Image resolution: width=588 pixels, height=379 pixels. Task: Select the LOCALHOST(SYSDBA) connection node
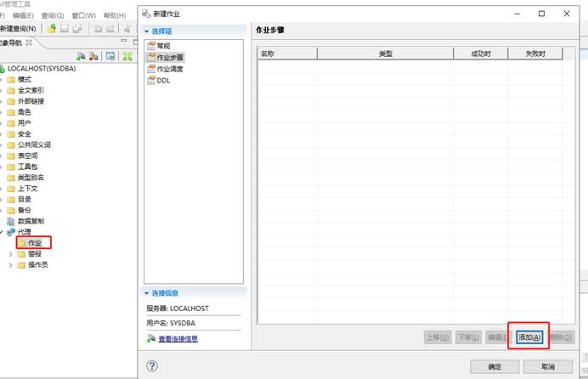pos(42,69)
